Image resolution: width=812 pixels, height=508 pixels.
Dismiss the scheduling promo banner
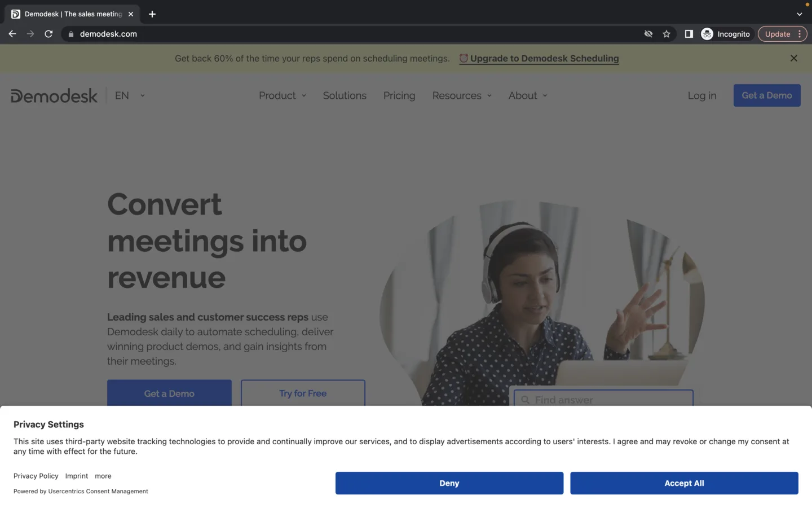(794, 58)
